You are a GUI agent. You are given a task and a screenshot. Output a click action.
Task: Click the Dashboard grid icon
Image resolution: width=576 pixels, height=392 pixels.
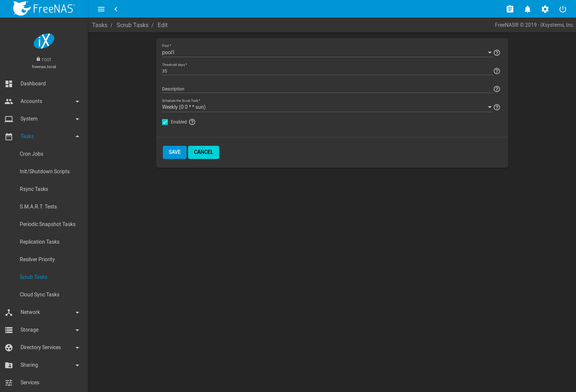pos(9,84)
